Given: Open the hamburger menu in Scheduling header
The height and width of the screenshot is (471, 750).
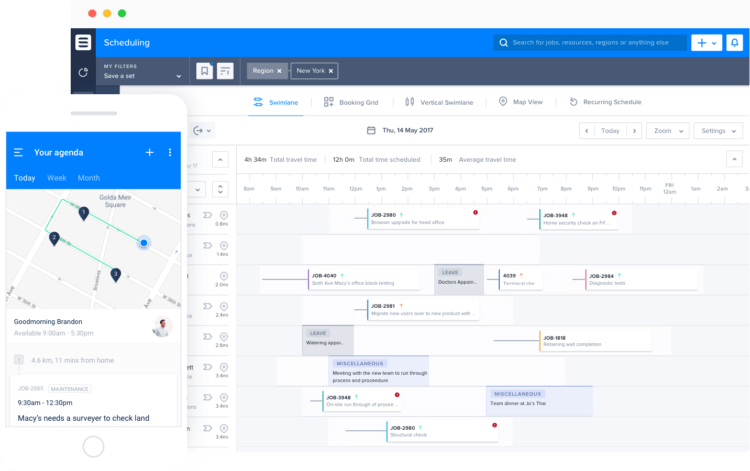Looking at the screenshot, I should click(x=83, y=43).
